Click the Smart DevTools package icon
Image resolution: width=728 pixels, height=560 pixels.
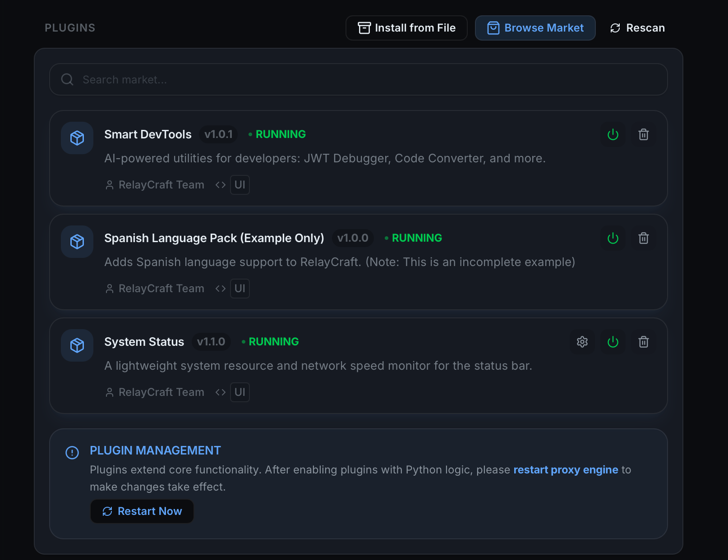pos(77,138)
